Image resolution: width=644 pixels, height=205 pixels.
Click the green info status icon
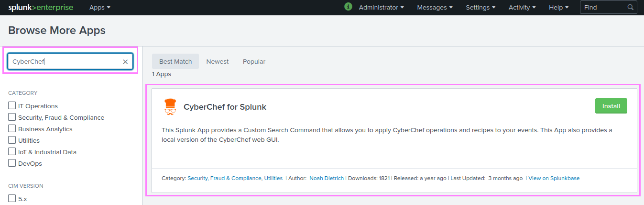[x=348, y=7]
